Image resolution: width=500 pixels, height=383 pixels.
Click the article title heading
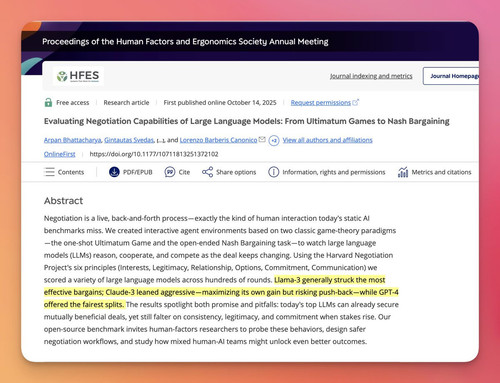(247, 121)
